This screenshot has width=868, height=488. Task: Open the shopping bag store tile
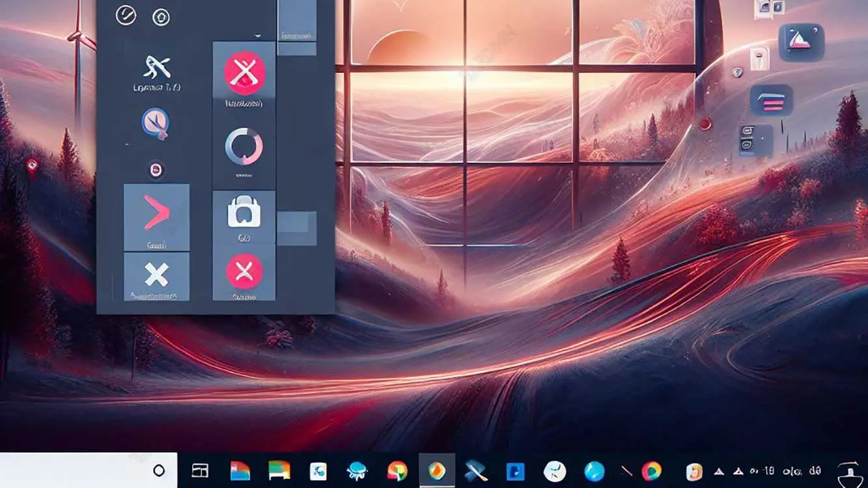(x=244, y=213)
